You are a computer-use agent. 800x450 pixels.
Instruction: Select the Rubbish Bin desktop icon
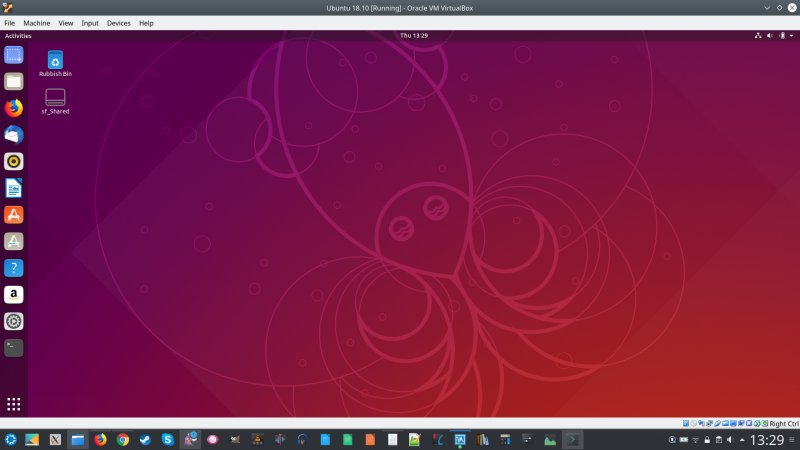click(55, 64)
